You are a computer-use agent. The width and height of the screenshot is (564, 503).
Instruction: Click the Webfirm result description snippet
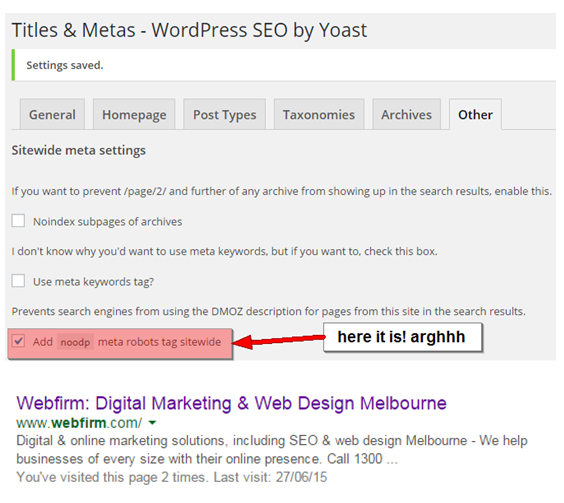(272, 450)
